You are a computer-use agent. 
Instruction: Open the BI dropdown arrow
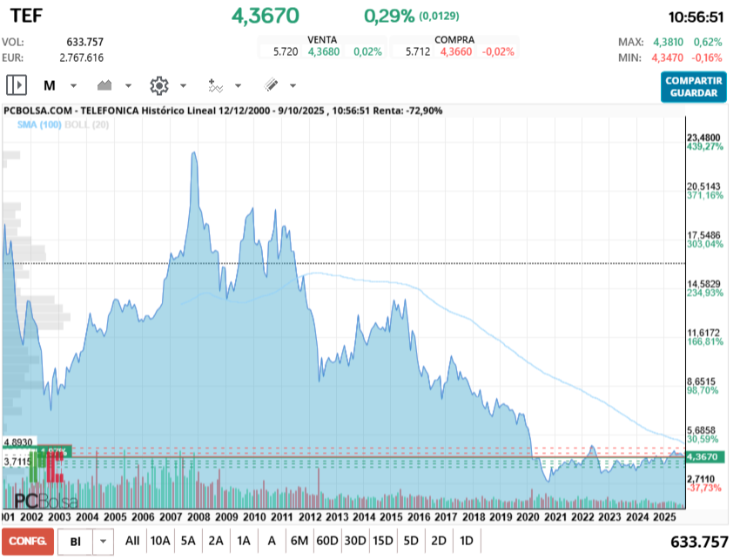pyautogui.click(x=104, y=541)
